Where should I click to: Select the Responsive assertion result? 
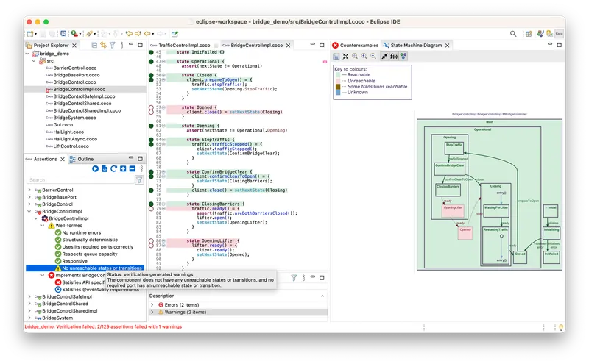[x=75, y=261]
